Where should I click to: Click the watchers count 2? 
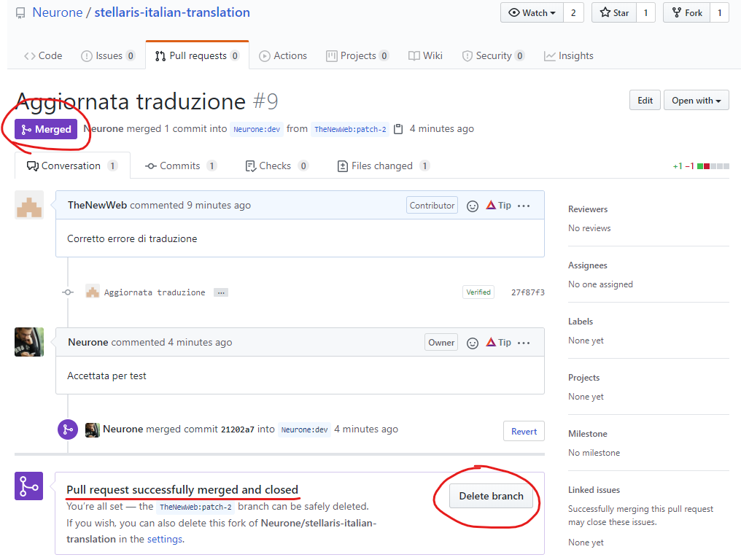[x=573, y=12]
